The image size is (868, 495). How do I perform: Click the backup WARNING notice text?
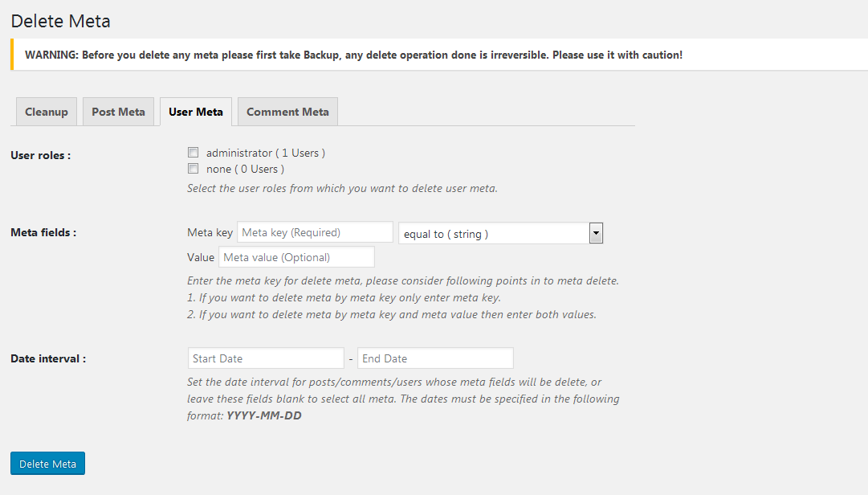tap(353, 55)
